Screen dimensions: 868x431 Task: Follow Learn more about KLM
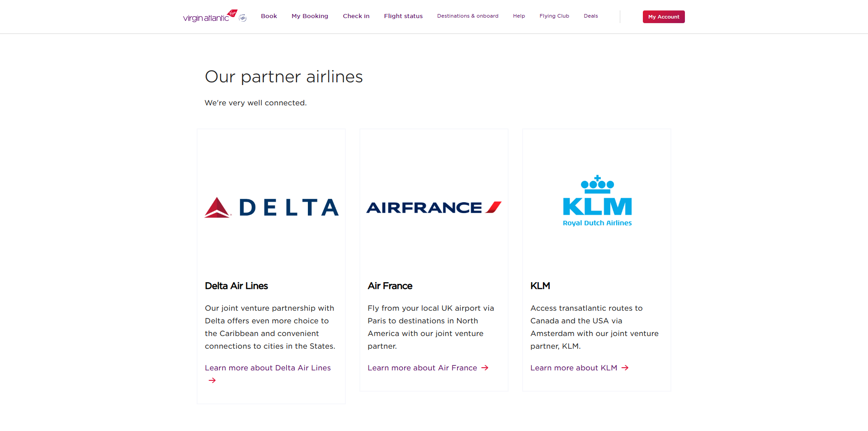(x=573, y=368)
